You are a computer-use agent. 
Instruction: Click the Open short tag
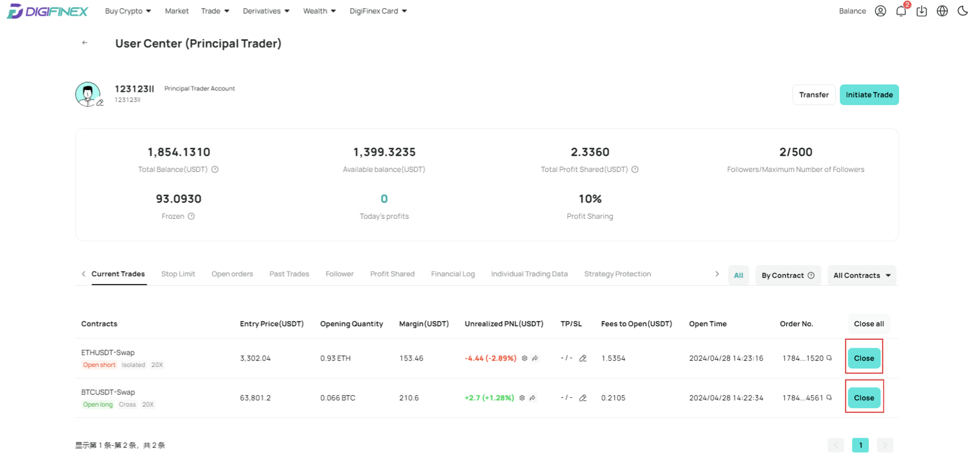tap(99, 365)
